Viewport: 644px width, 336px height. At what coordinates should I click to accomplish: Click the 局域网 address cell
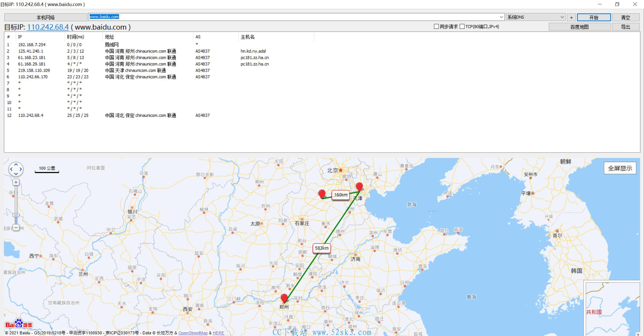pos(112,45)
